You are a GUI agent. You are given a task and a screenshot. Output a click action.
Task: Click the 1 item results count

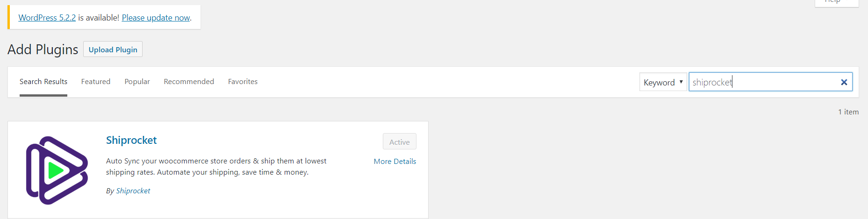click(848, 112)
